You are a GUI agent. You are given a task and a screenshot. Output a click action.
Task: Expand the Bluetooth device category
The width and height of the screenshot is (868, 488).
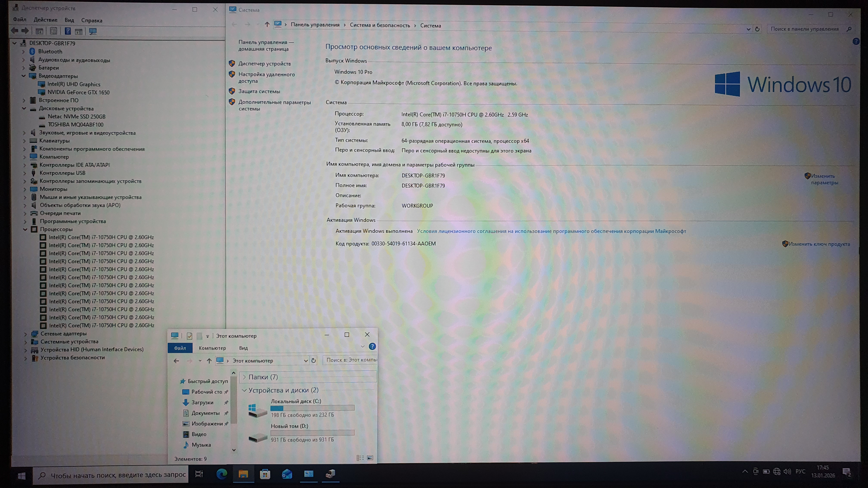(24, 51)
